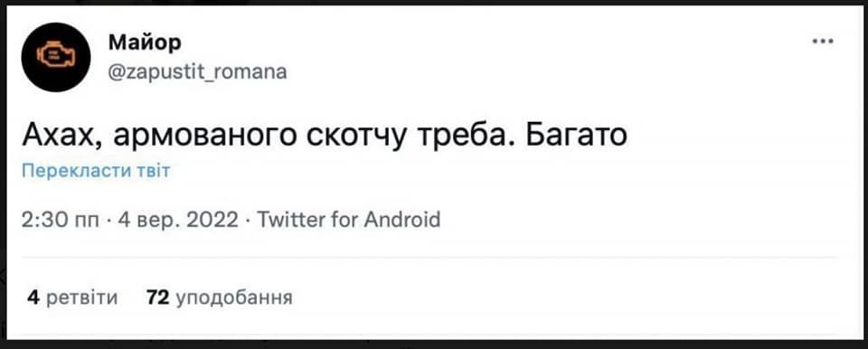Click the word Багато in the tweet
The width and height of the screenshot is (868, 349).
576,135
